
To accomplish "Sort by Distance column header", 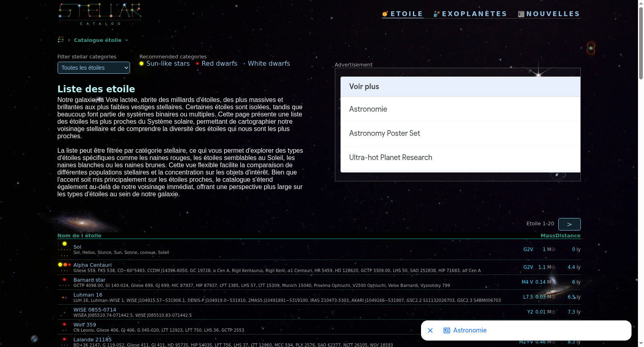I will click(568, 236).
